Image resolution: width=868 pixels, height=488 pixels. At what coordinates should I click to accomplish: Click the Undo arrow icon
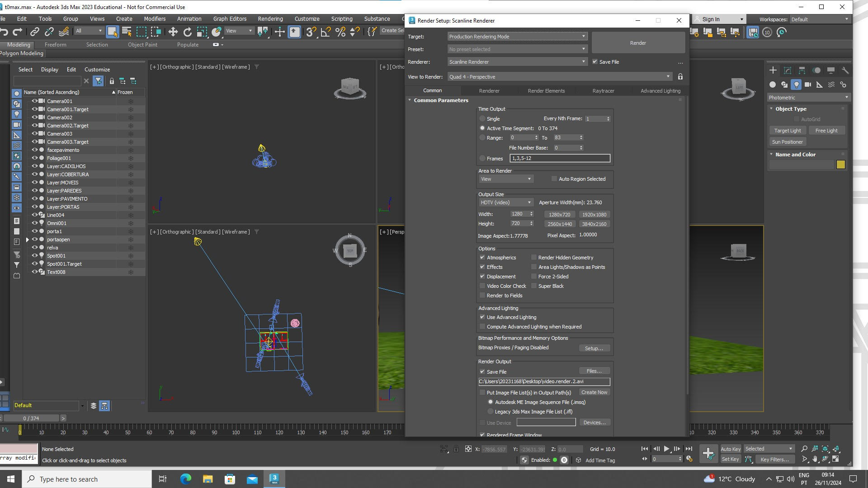pyautogui.click(x=5, y=32)
